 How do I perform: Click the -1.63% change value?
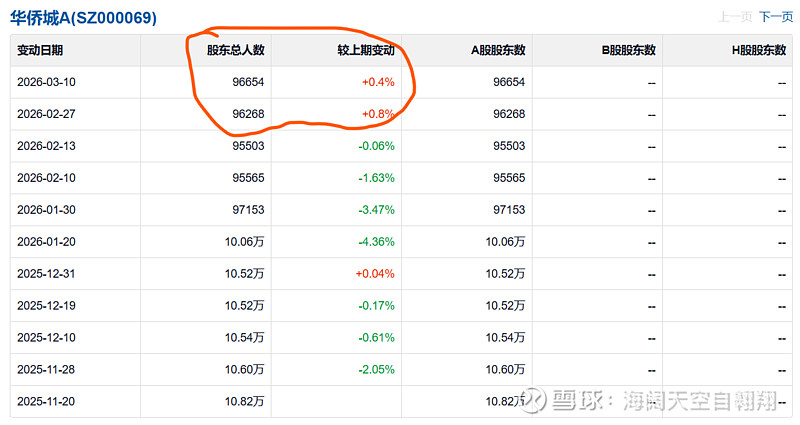click(x=376, y=178)
